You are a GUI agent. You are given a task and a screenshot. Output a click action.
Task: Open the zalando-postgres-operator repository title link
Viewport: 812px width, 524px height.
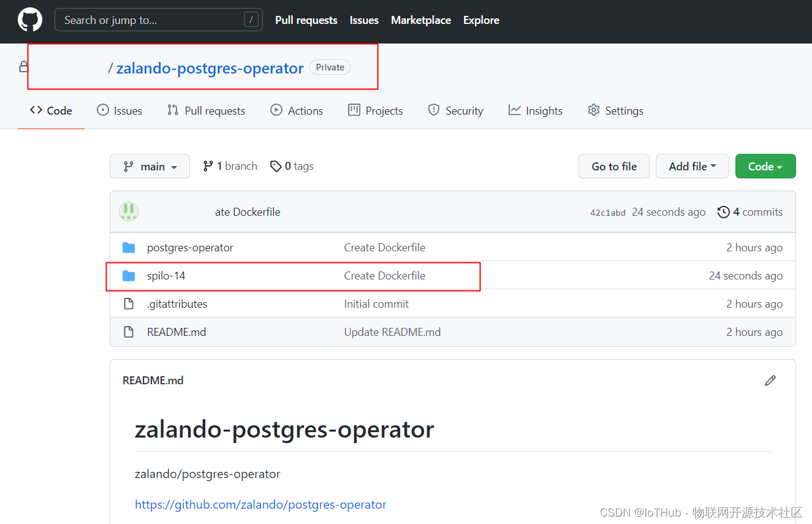[x=210, y=68]
